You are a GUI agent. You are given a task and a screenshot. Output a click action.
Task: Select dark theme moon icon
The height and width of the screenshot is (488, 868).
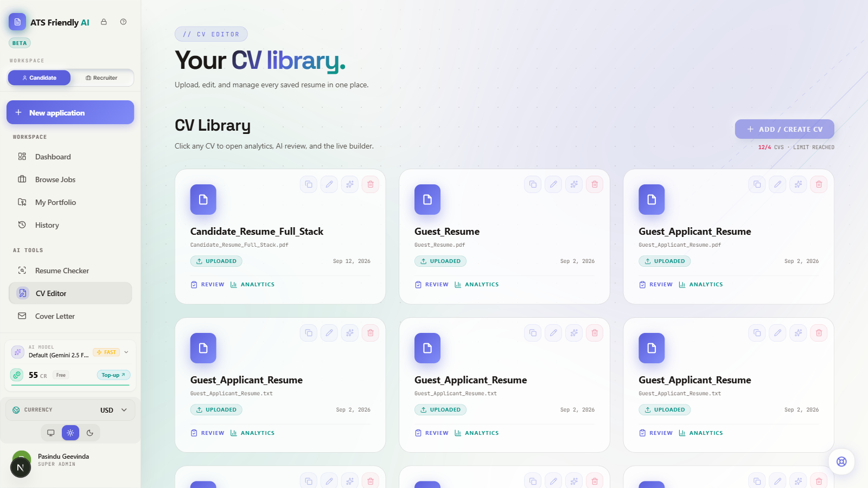90,433
